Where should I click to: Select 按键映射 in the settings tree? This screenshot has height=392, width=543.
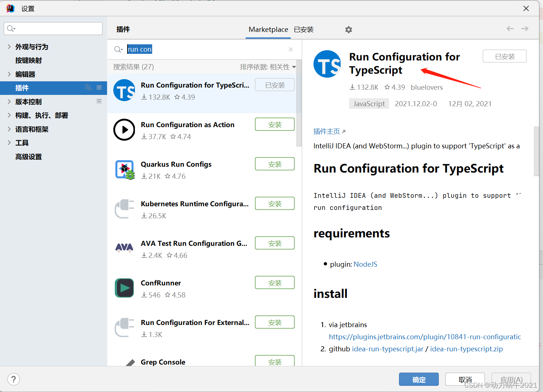point(29,60)
